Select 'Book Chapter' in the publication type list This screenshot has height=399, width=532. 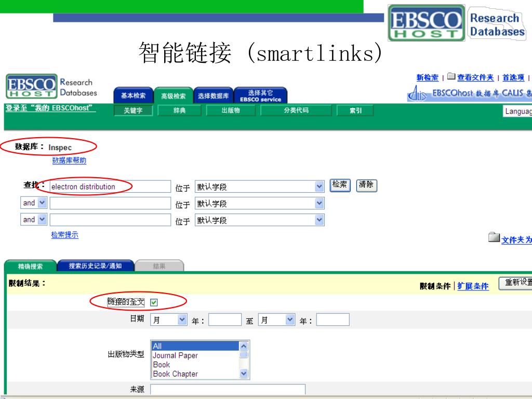click(x=195, y=374)
